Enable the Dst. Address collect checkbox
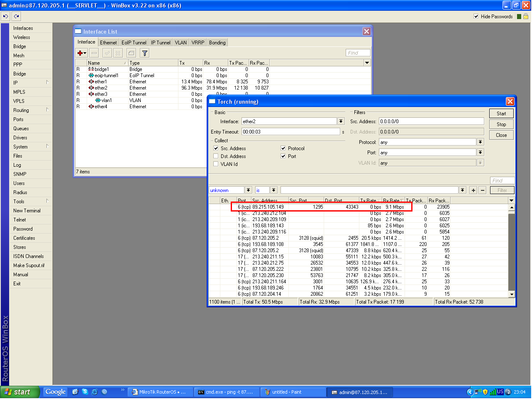 point(216,156)
